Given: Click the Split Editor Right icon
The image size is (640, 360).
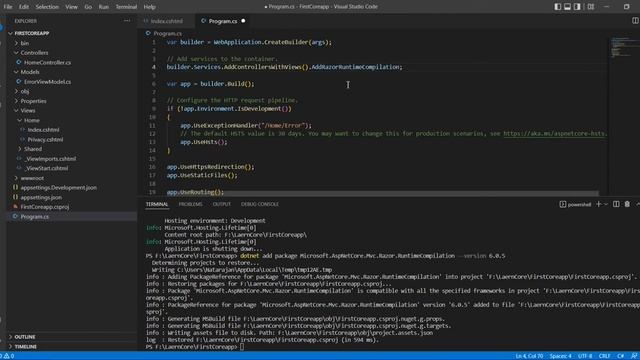Looking at the screenshot, I should pyautogui.click(x=635, y=20).
